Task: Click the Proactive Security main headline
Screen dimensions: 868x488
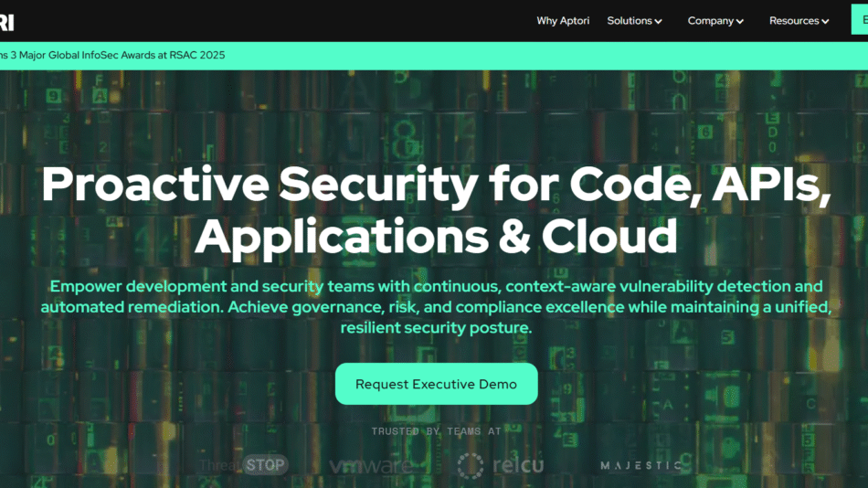Action: pyautogui.click(x=436, y=210)
